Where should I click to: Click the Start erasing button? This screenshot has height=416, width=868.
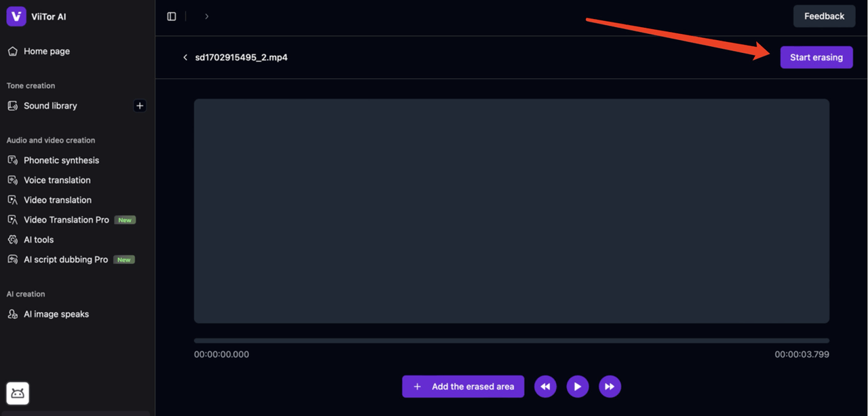[816, 58]
